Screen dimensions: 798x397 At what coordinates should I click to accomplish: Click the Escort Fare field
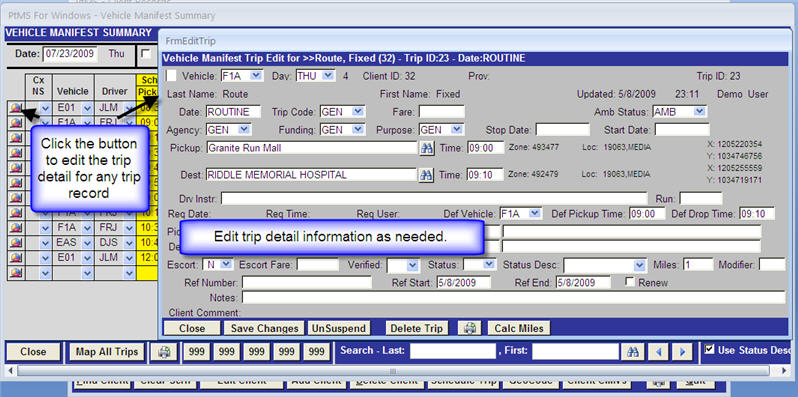pos(318,265)
